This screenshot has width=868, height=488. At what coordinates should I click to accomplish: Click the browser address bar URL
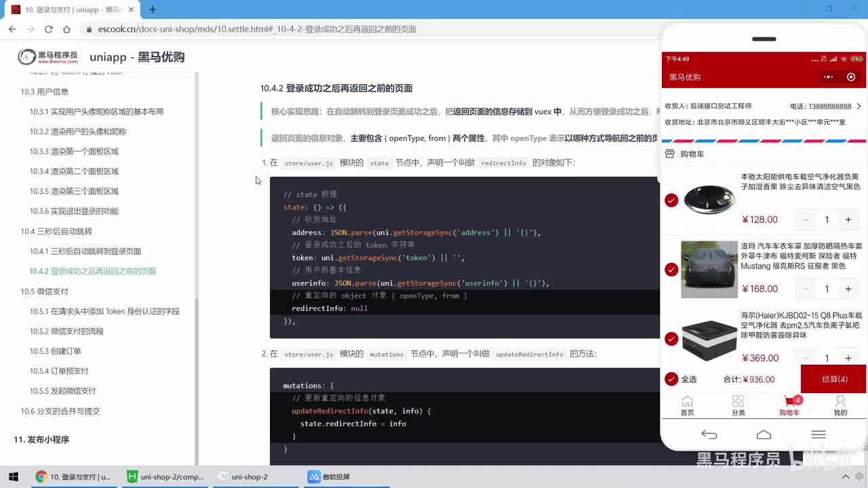pos(257,29)
